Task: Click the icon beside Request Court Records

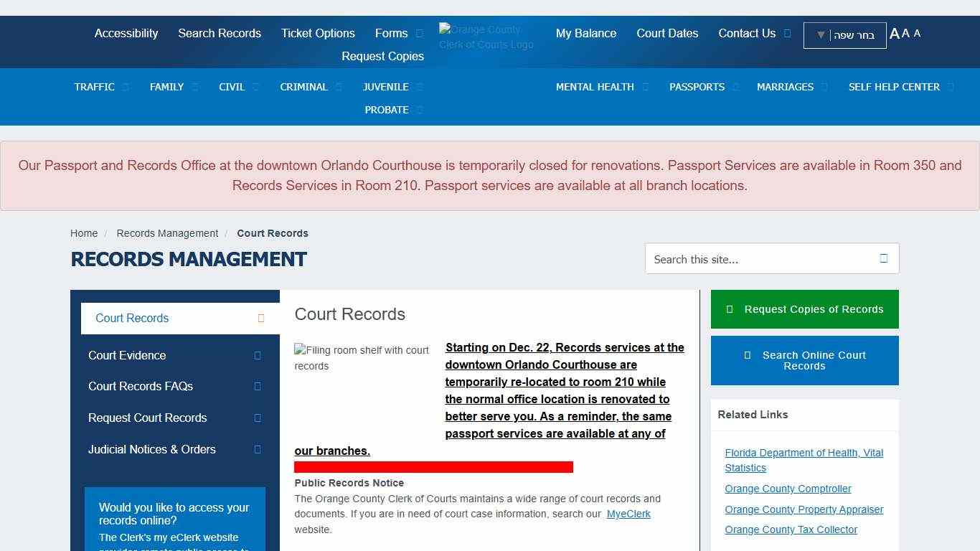Action: 258,418
